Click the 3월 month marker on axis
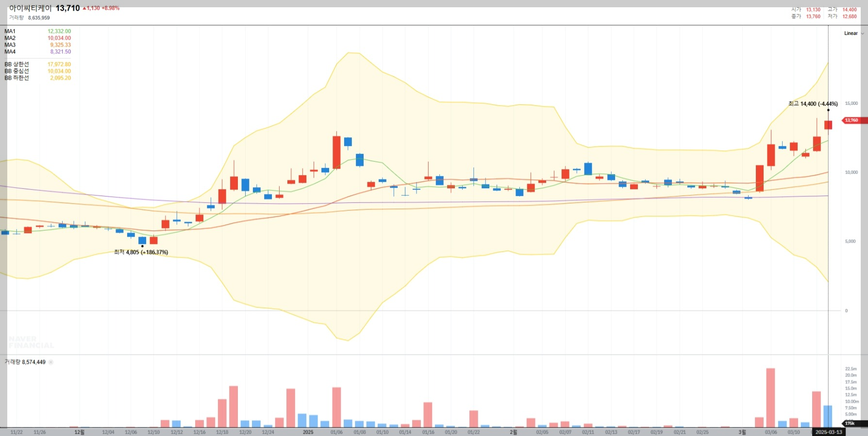Viewport: 868px width, 436px height. pos(742,432)
